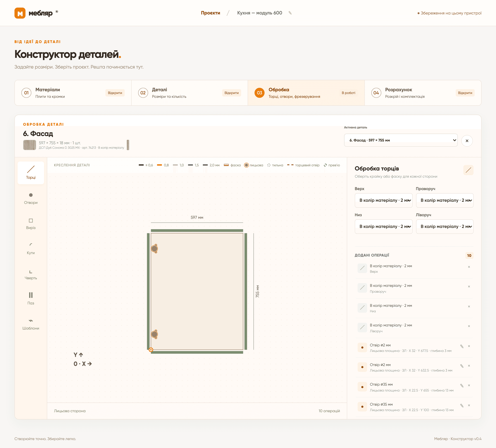496x448 pixels.
Task: Remove the Верх edge operation
Action: pos(469,267)
